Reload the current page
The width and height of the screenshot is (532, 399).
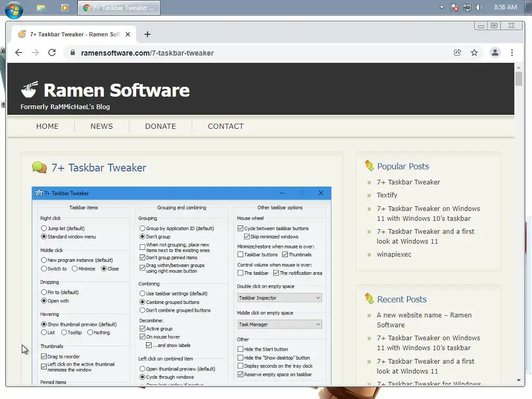tap(52, 52)
